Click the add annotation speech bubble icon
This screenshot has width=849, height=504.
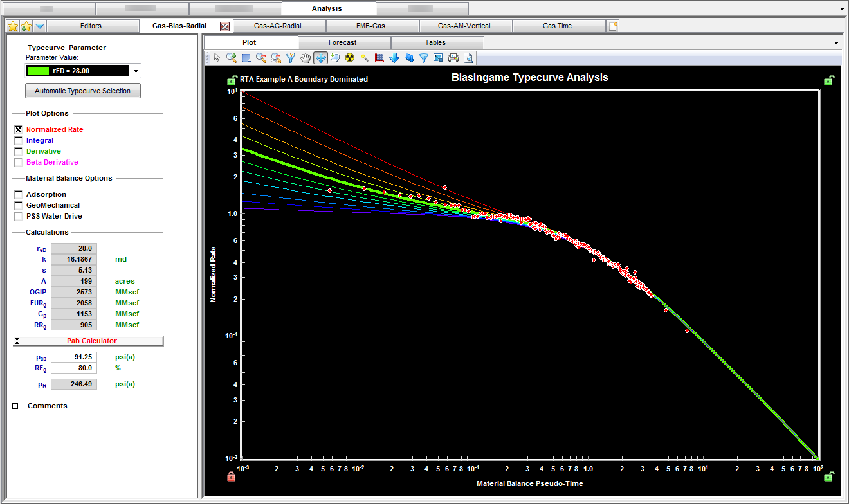(335, 58)
